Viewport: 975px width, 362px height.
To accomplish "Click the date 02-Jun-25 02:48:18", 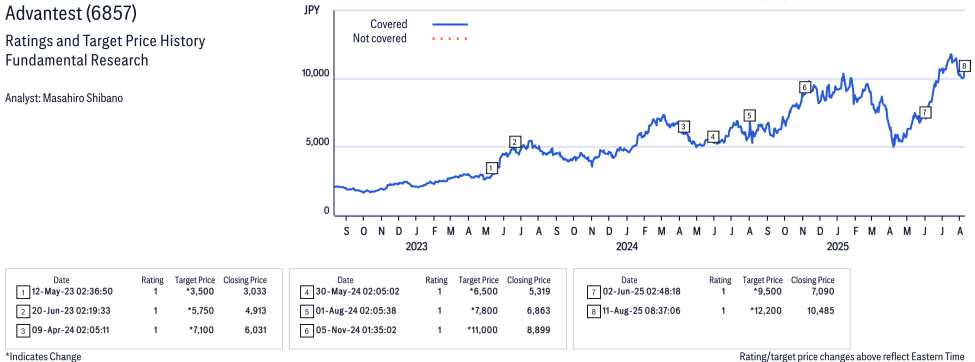I will [642, 291].
